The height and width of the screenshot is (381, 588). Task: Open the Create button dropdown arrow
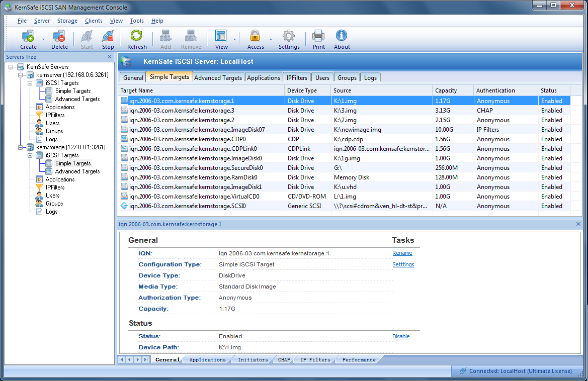43,39
